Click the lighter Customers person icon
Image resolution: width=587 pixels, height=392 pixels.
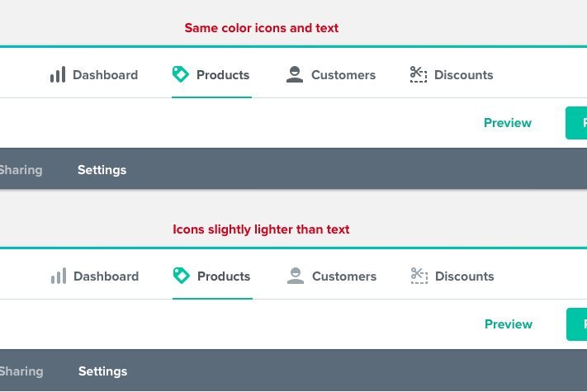click(296, 276)
